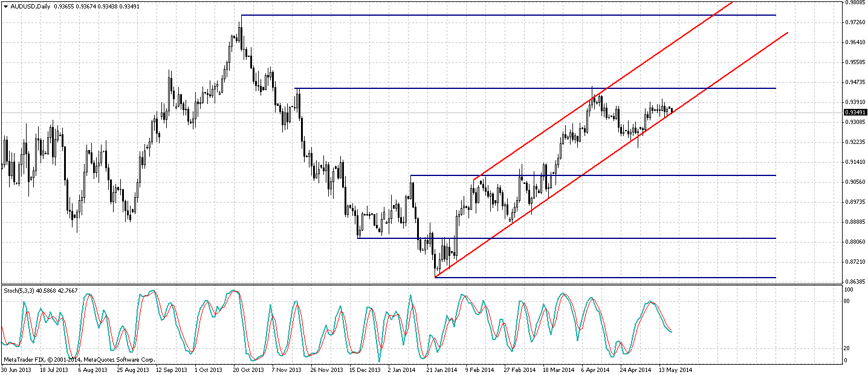Click the 20 Oct 2013 date label

click(248, 369)
